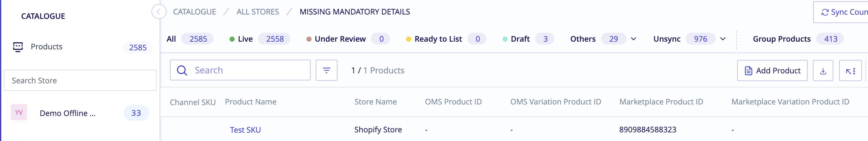Collapse the Catalogue sidebar with the chevron

(159, 12)
